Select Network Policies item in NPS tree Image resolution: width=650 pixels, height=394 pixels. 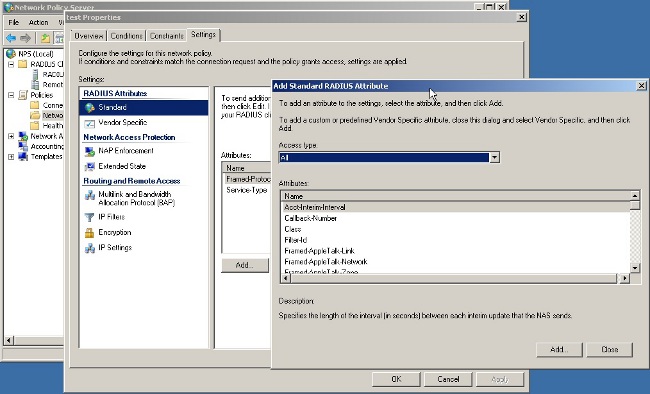point(53,115)
